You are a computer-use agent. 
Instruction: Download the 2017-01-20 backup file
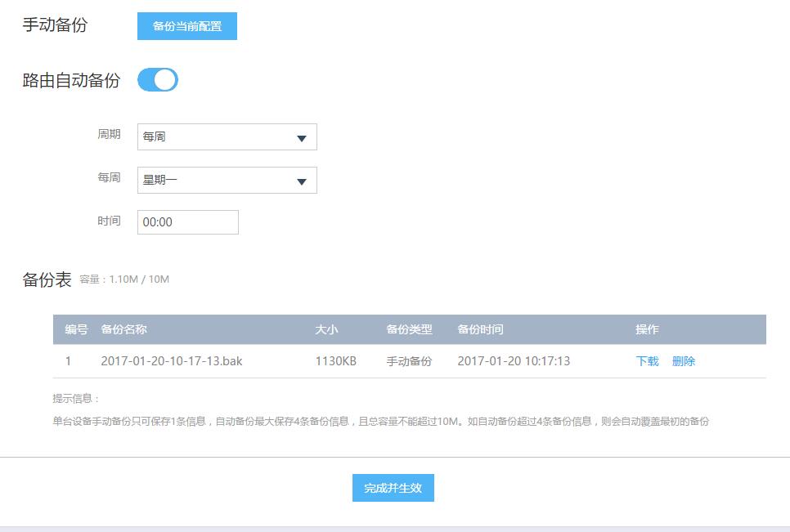click(x=647, y=361)
